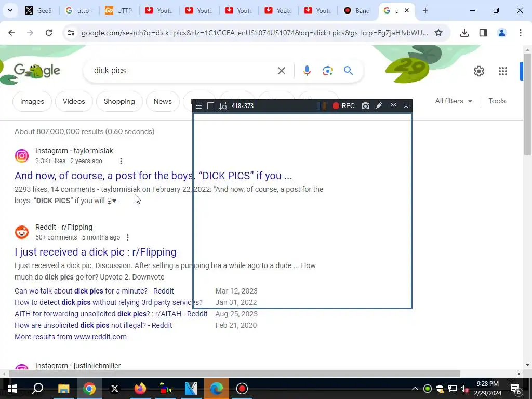Open 'How are unsolicited' Reddit sublink
Image resolution: width=532 pixels, height=399 pixels.
pos(94,325)
